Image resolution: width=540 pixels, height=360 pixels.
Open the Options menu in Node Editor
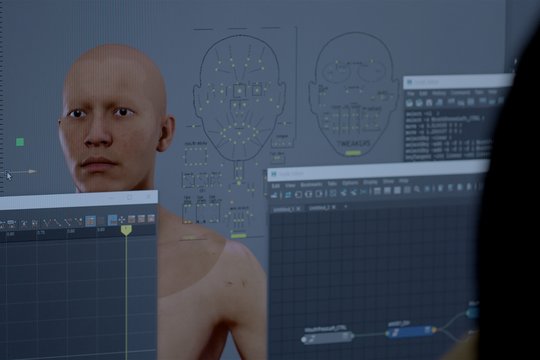pos(350,183)
